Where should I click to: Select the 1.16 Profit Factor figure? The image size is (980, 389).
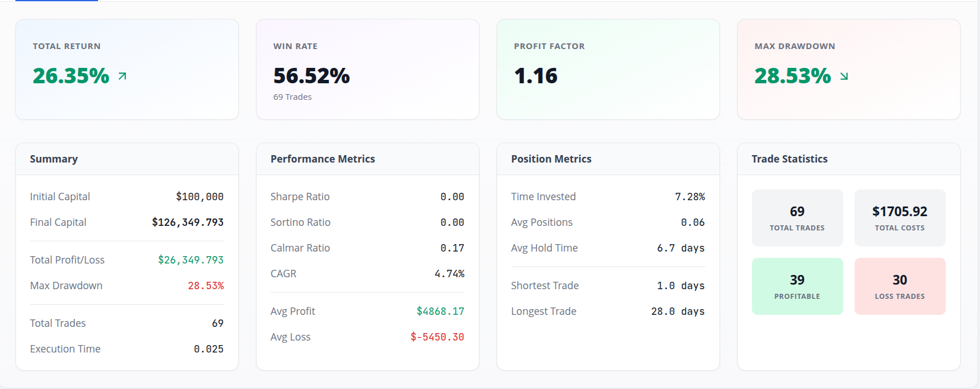click(x=535, y=76)
